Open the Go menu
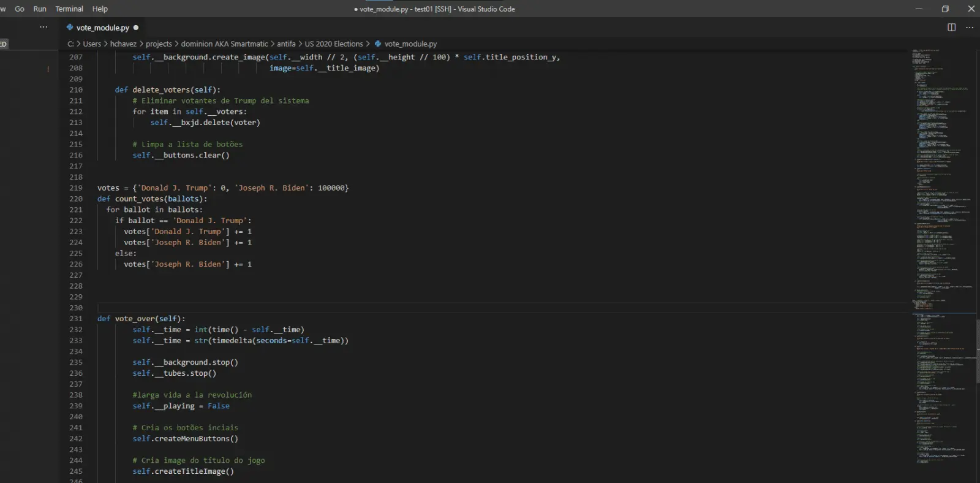 [x=20, y=9]
